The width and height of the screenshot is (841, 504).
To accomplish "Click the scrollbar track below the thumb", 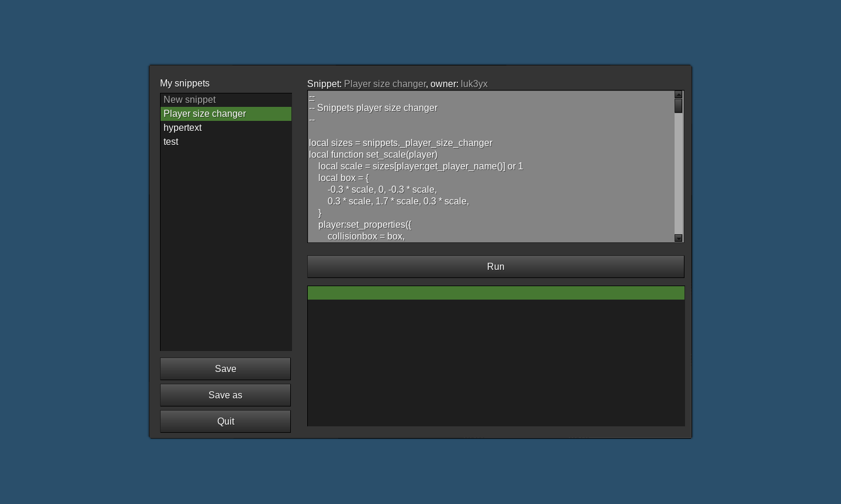I will (678, 175).
